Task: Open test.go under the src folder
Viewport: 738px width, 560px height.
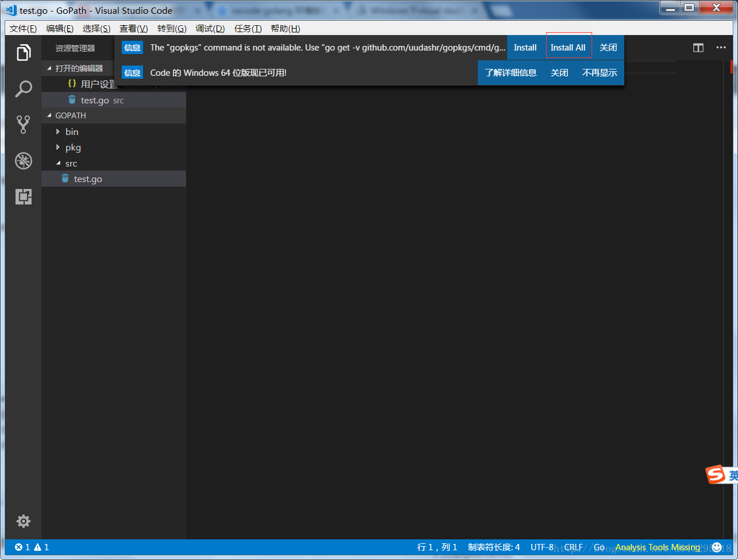Action: [x=114, y=179]
